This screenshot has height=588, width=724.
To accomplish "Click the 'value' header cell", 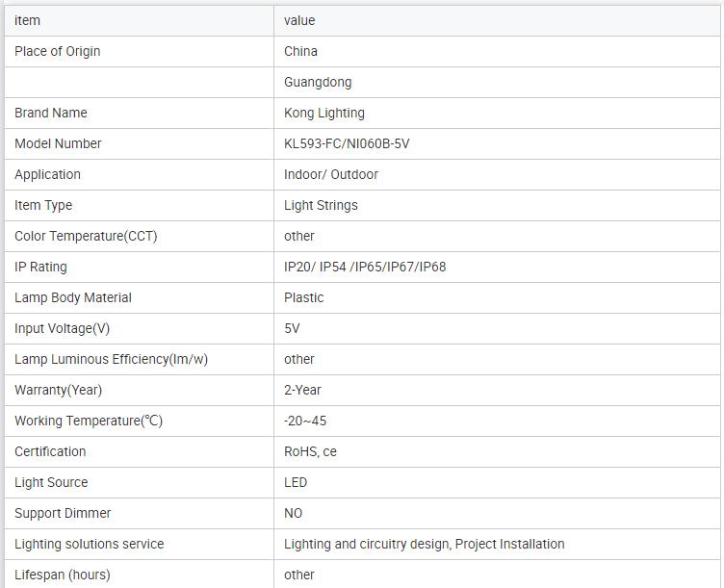I will coord(299,20).
